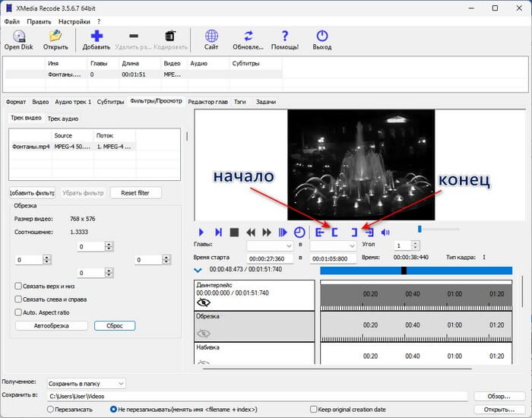Open the Главы chapter dropdown
The image size is (532, 418).
[x=270, y=246]
